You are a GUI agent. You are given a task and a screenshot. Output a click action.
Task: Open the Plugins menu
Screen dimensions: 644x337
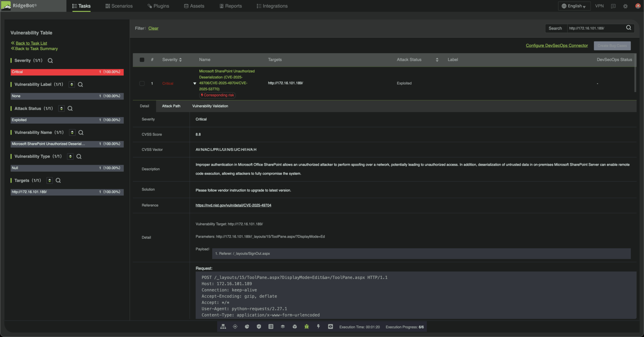tap(158, 6)
